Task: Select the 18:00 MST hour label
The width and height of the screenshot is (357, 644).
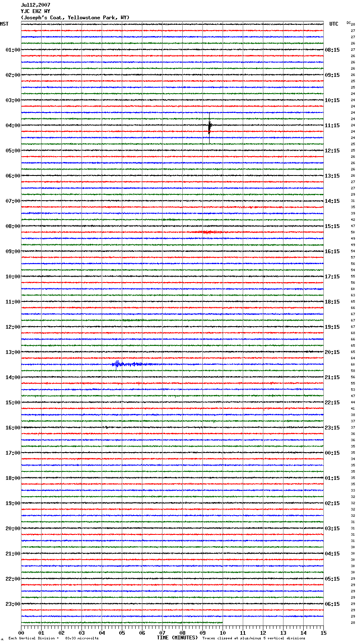Action: click(13, 478)
